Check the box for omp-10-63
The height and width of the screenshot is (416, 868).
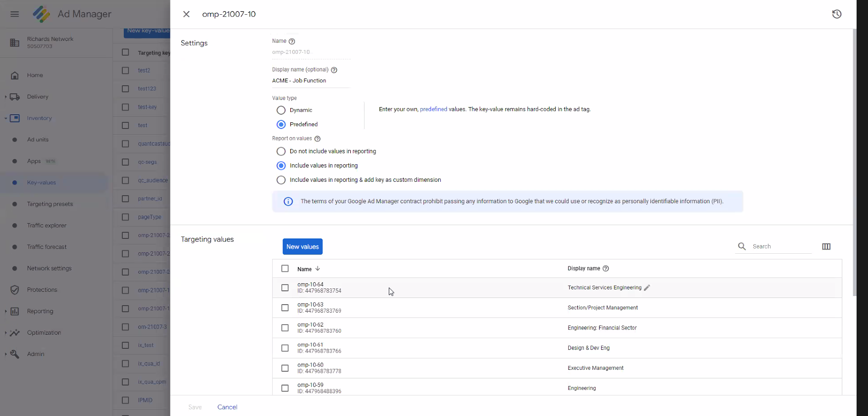[285, 308]
